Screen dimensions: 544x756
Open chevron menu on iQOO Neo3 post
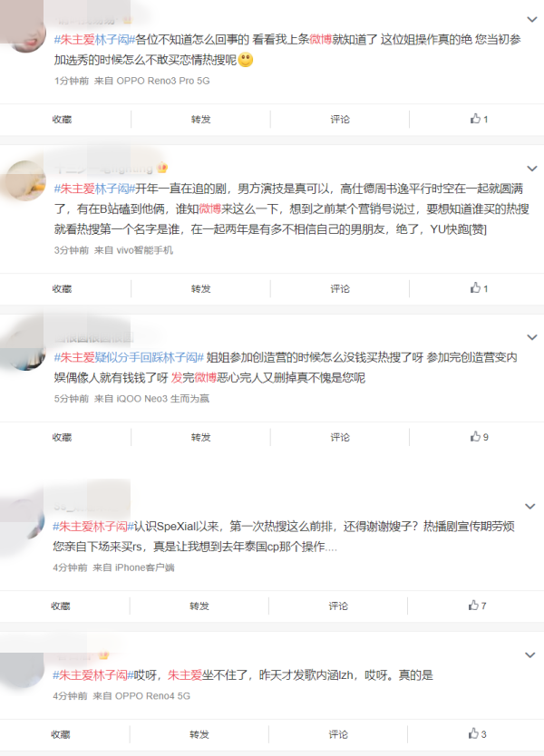tap(532, 337)
